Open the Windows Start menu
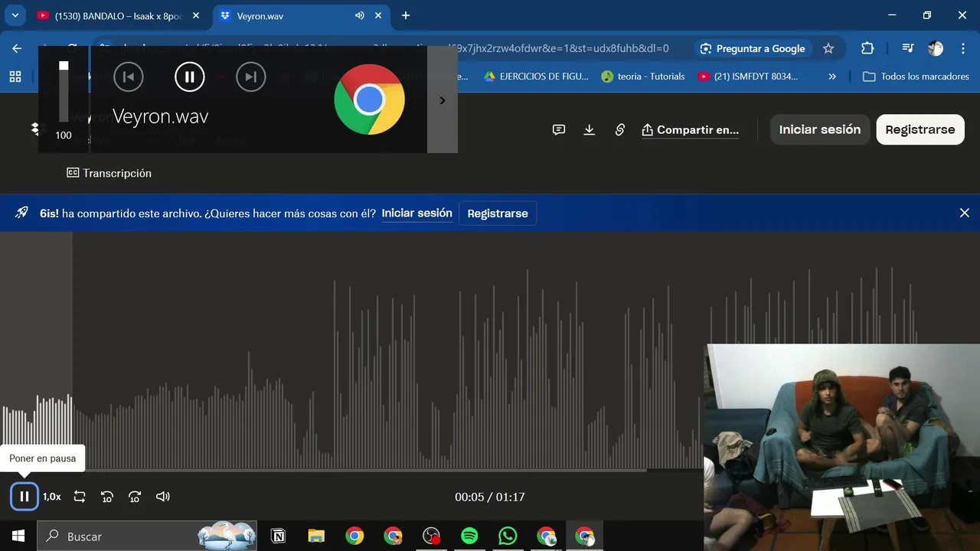Viewport: 980px width, 551px height. click(x=18, y=536)
